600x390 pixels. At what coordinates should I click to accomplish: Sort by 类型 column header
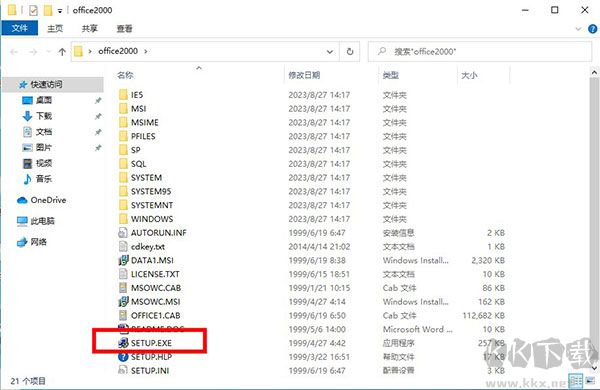coord(391,75)
